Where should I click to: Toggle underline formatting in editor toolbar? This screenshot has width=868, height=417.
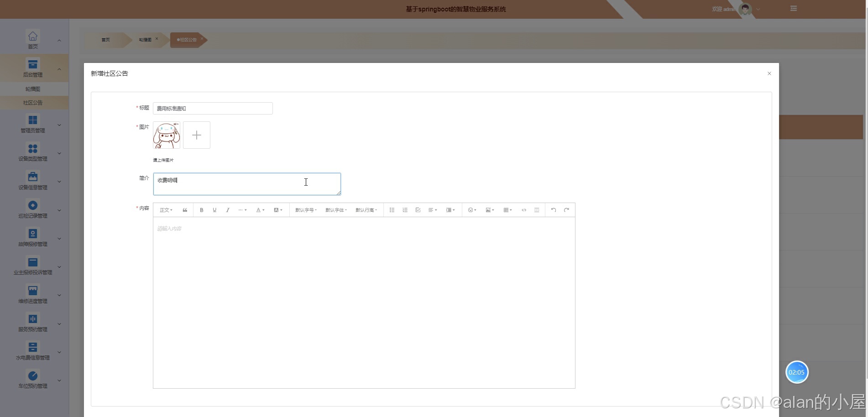[214, 210]
